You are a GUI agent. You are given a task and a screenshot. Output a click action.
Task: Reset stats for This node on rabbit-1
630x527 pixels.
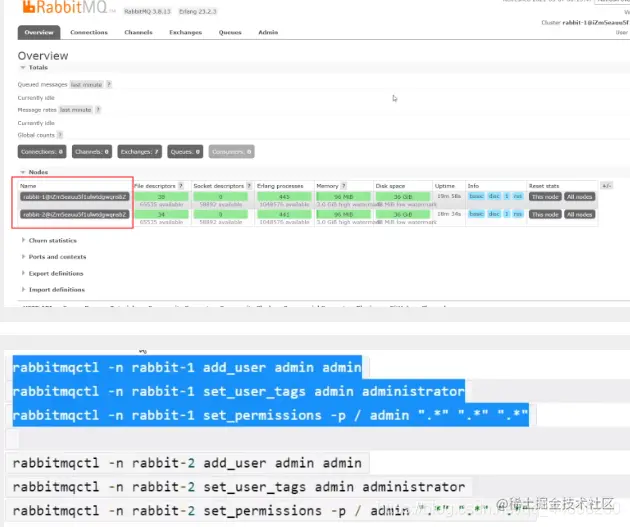click(x=545, y=197)
